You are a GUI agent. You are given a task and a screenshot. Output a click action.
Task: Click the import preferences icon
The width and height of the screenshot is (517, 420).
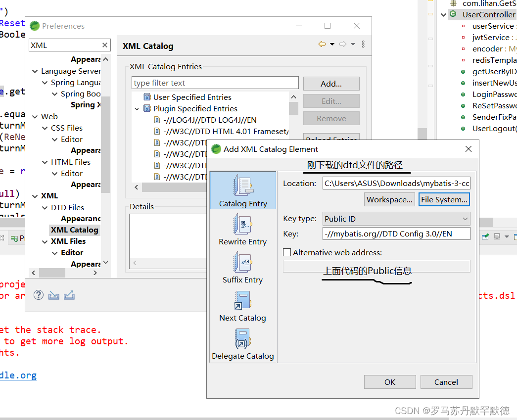point(54,295)
